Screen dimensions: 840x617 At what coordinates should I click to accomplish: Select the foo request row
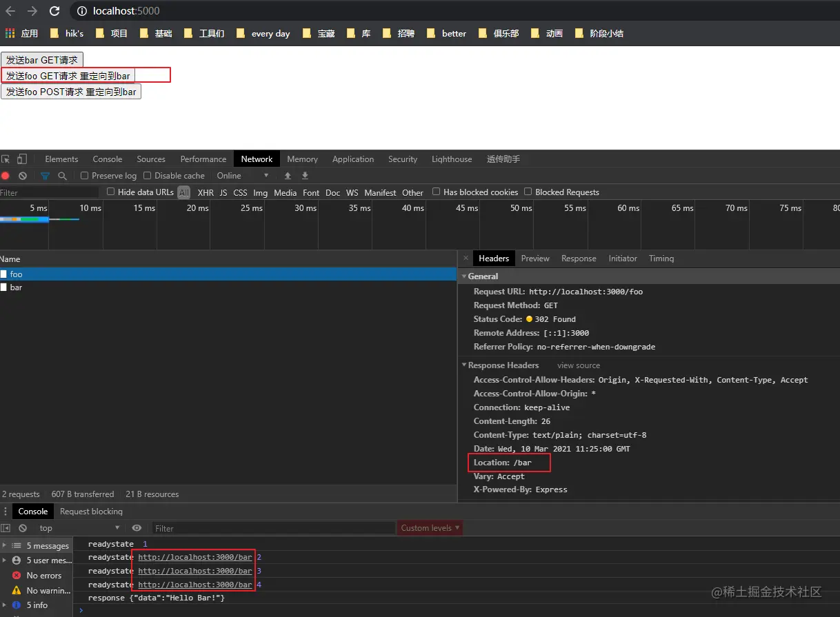coord(228,274)
